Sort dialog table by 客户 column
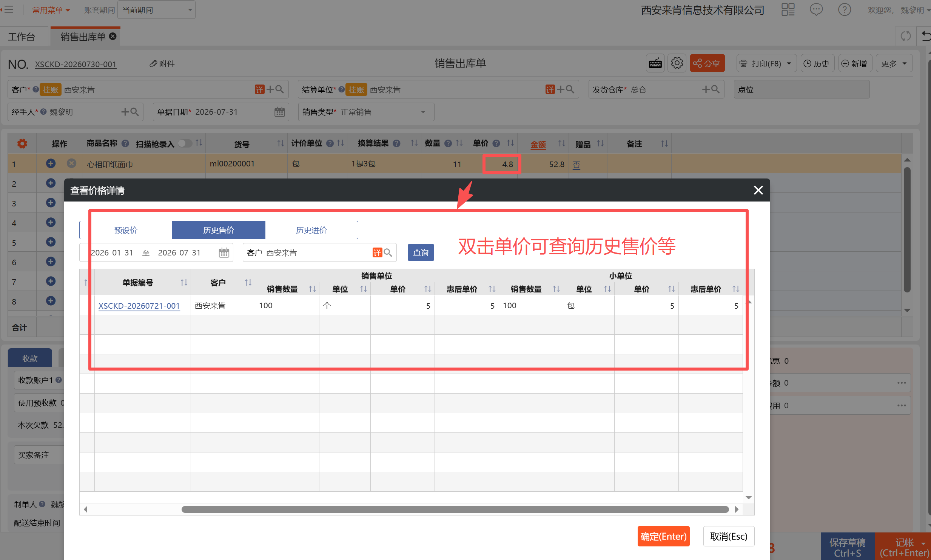The image size is (931, 560). [248, 282]
